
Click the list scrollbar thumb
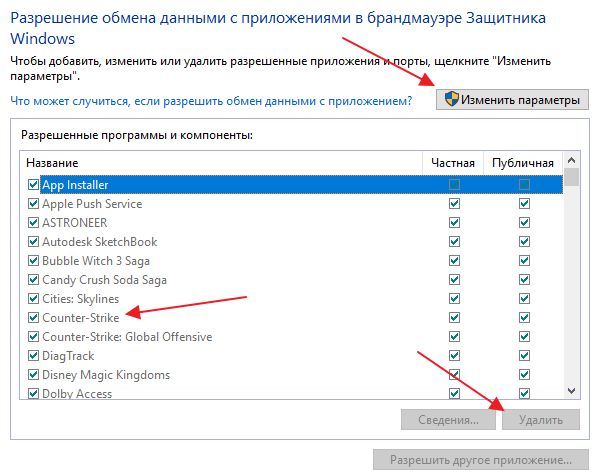coord(572,177)
